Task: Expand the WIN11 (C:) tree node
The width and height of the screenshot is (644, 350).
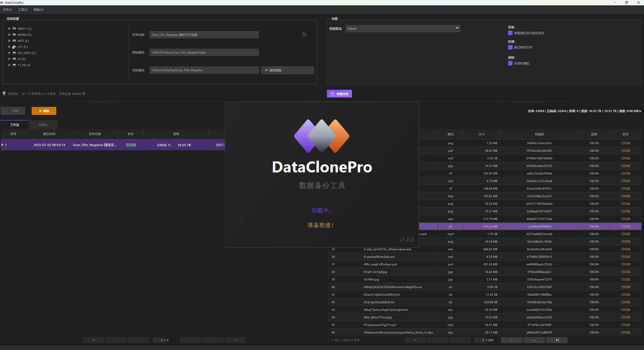Action: point(9,29)
